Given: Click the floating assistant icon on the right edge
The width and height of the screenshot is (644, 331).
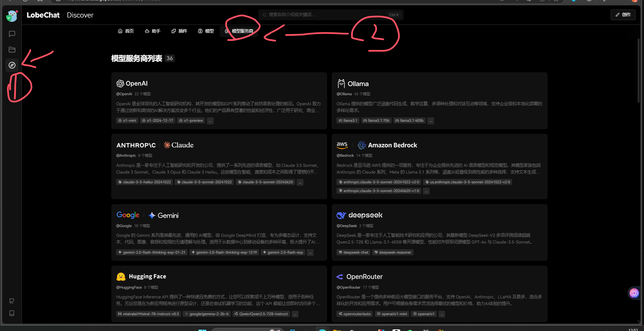Looking at the screenshot, I should (634, 293).
